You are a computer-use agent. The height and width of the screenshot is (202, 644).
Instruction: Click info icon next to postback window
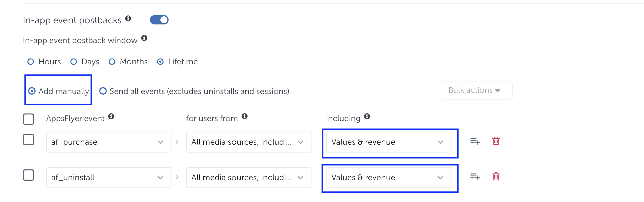(x=144, y=38)
